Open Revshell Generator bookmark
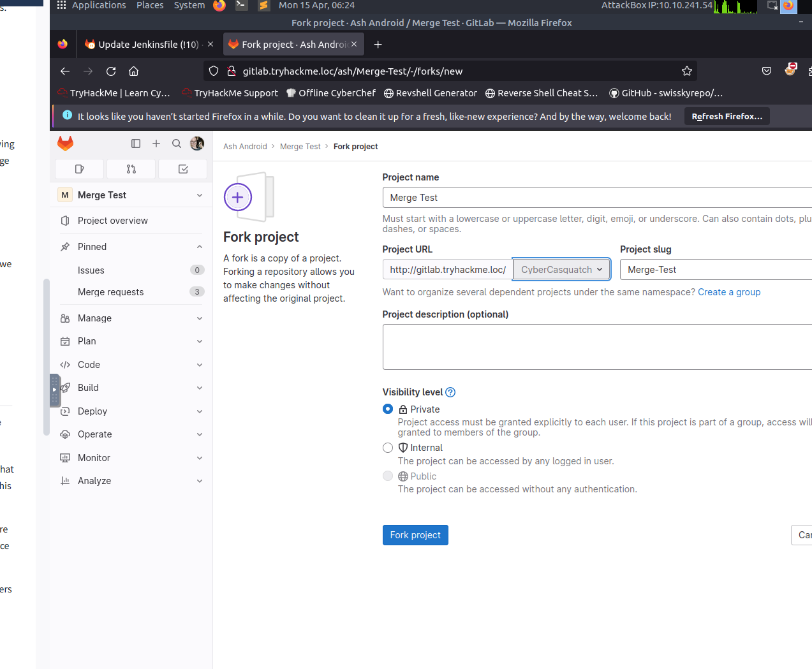 point(431,93)
